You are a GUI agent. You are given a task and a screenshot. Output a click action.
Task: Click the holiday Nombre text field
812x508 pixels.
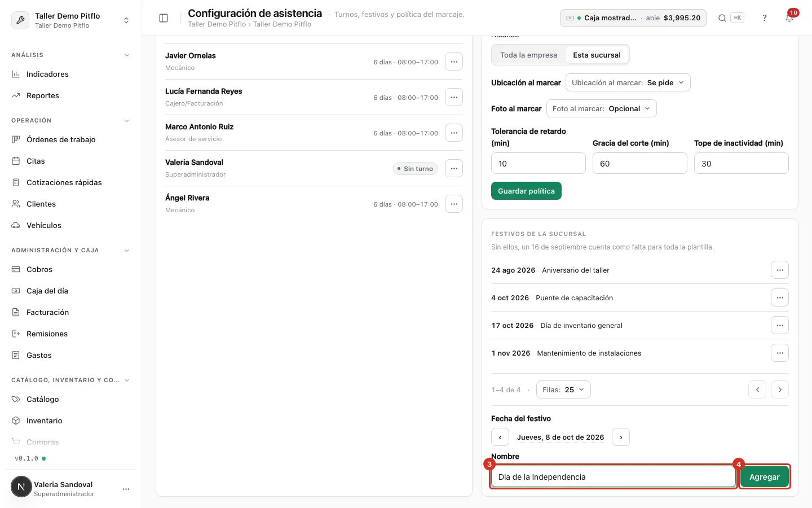pos(614,477)
